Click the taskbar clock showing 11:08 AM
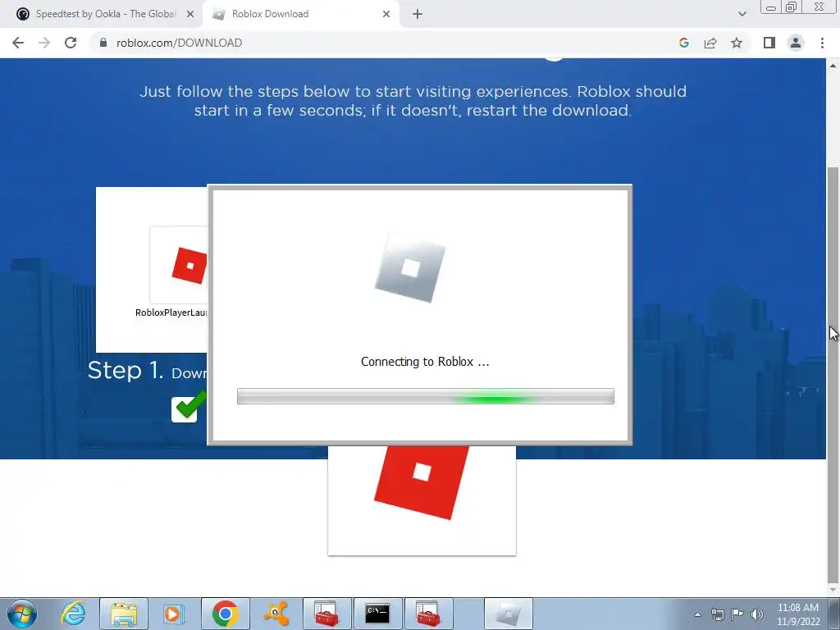This screenshot has width=840, height=630. pyautogui.click(x=798, y=614)
